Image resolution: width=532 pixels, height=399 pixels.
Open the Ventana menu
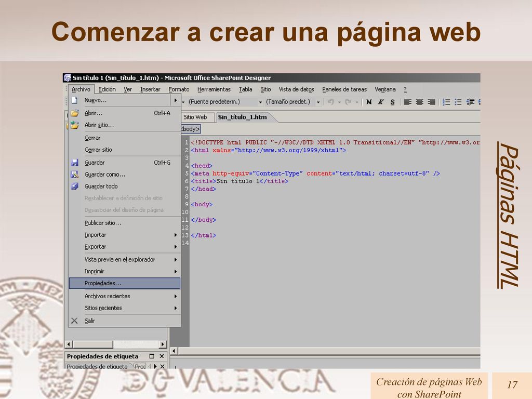385,89
